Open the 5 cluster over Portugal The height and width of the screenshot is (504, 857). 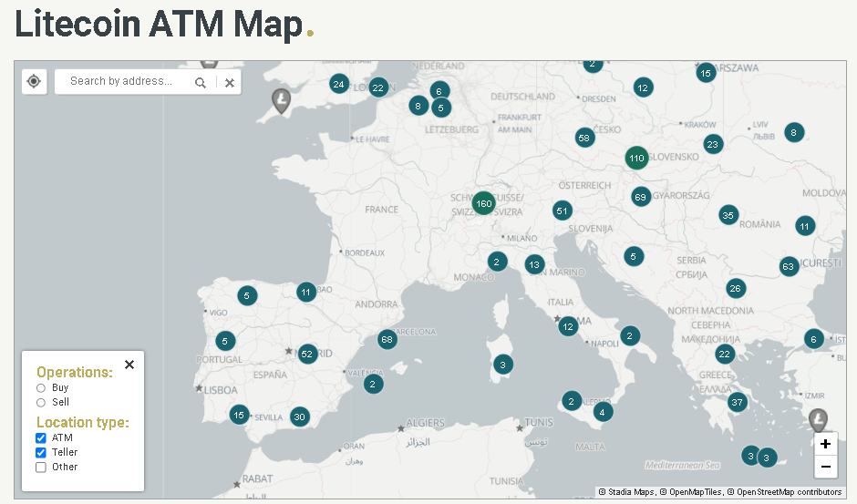pos(224,341)
